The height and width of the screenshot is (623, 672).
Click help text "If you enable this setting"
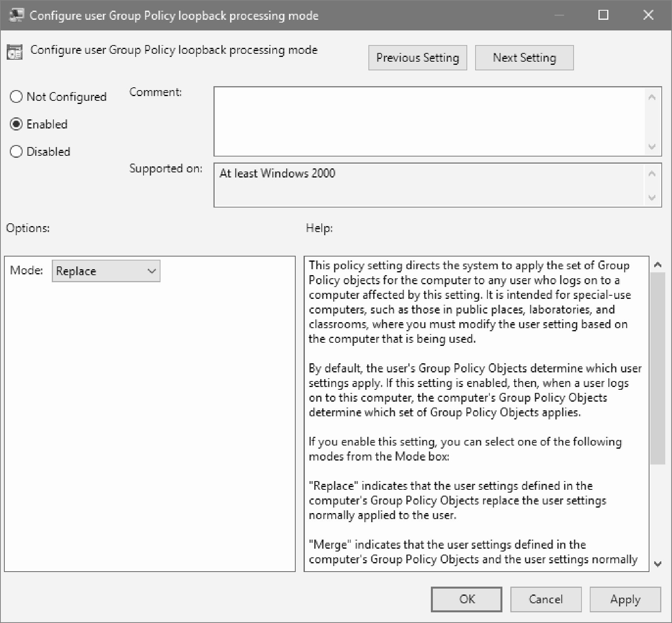465,449
